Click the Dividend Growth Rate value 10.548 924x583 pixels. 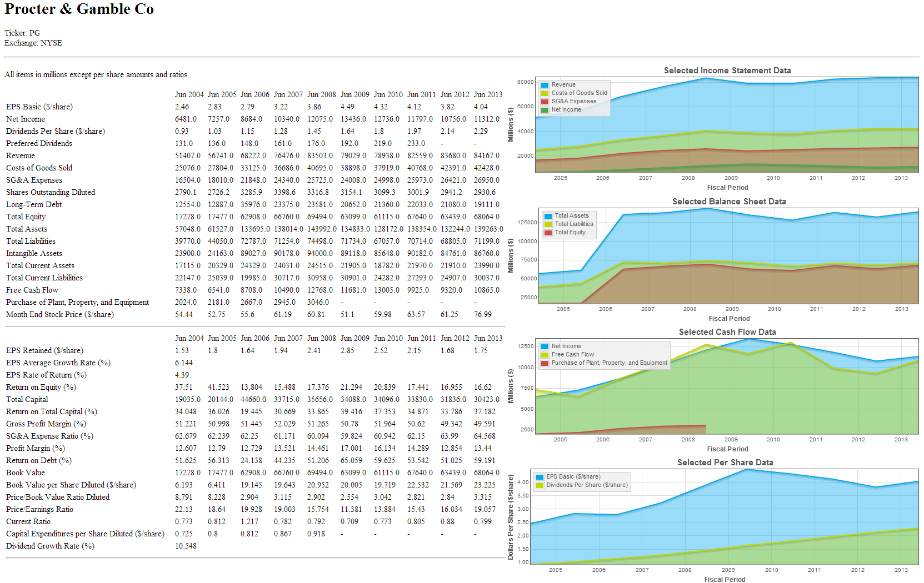(x=186, y=546)
